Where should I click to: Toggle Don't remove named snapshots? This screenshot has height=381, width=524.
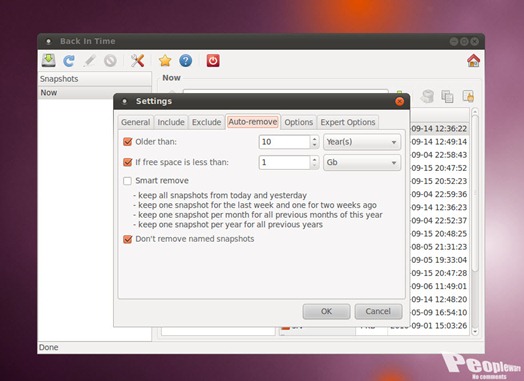(128, 239)
